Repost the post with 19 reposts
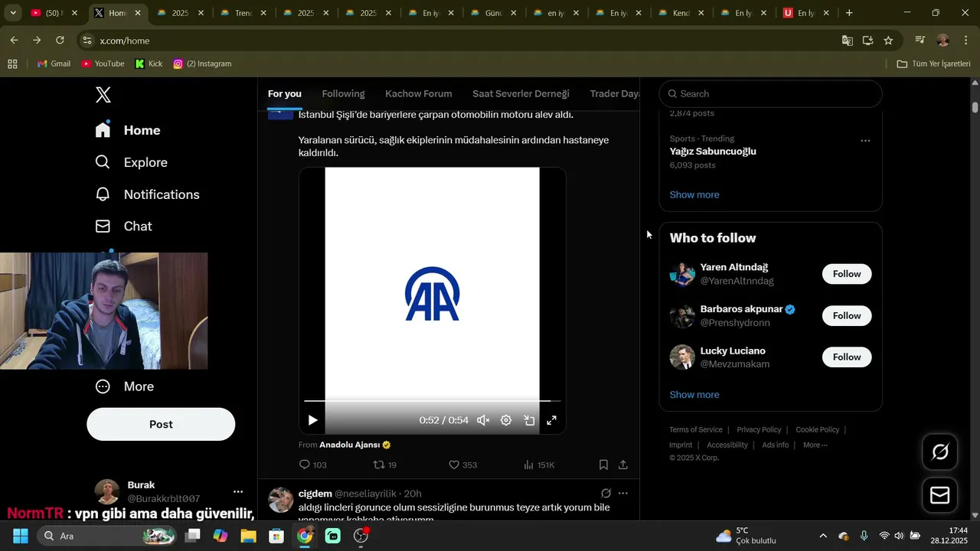980x551 pixels. pyautogui.click(x=384, y=465)
